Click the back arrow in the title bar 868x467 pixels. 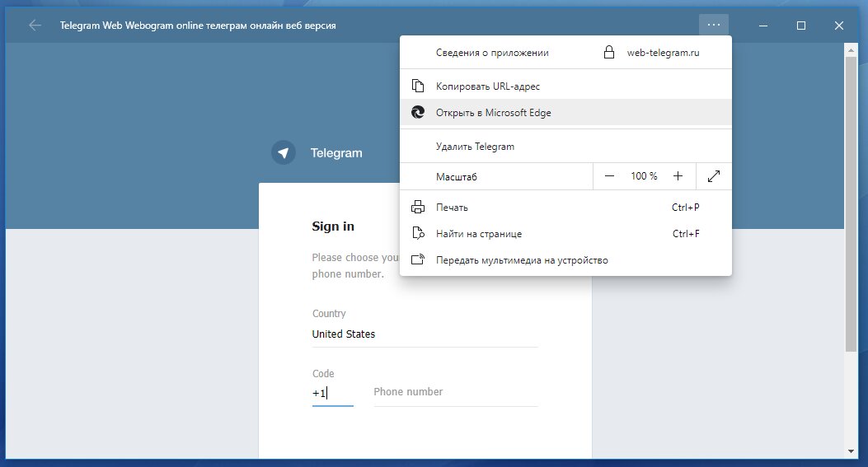pyautogui.click(x=35, y=26)
